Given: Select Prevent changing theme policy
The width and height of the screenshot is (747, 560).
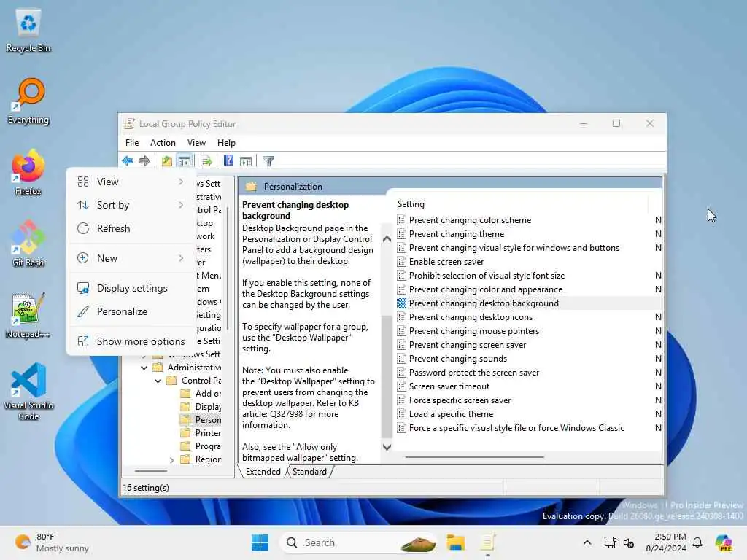Looking at the screenshot, I should [x=457, y=234].
